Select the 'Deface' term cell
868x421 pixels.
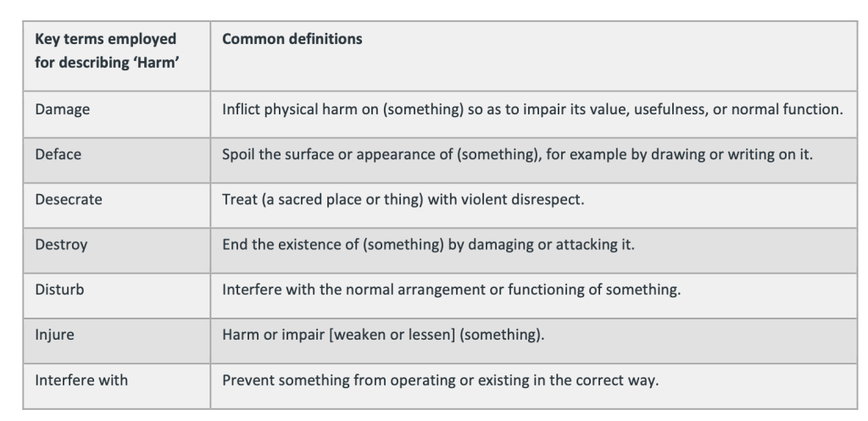tap(56, 156)
